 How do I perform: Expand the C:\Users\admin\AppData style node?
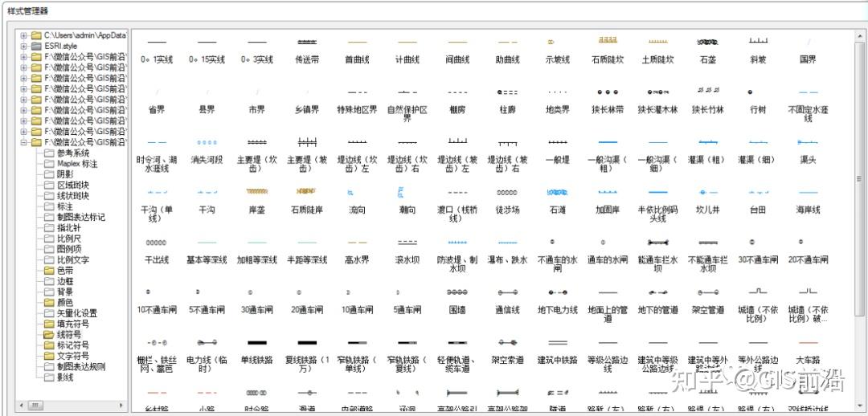tap(24, 35)
